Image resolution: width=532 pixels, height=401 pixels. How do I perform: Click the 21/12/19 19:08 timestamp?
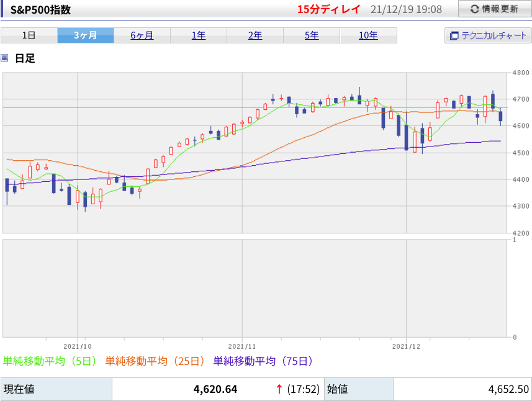406,9
